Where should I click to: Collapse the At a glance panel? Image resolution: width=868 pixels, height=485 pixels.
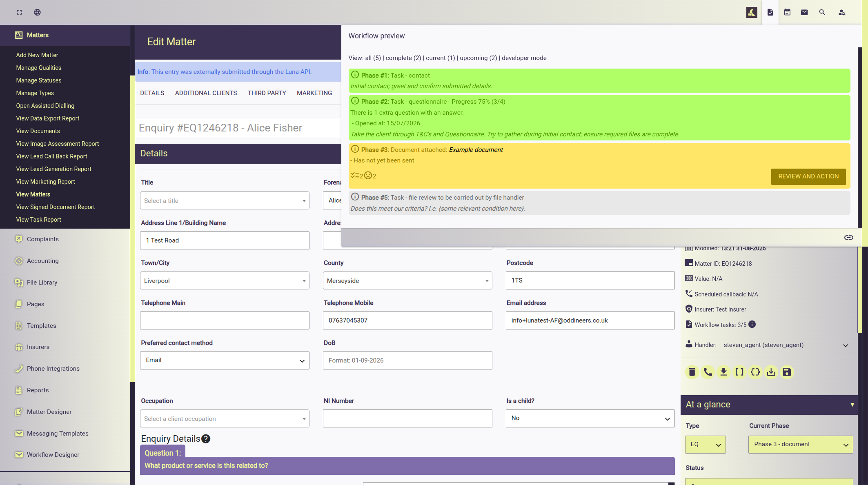click(x=852, y=405)
